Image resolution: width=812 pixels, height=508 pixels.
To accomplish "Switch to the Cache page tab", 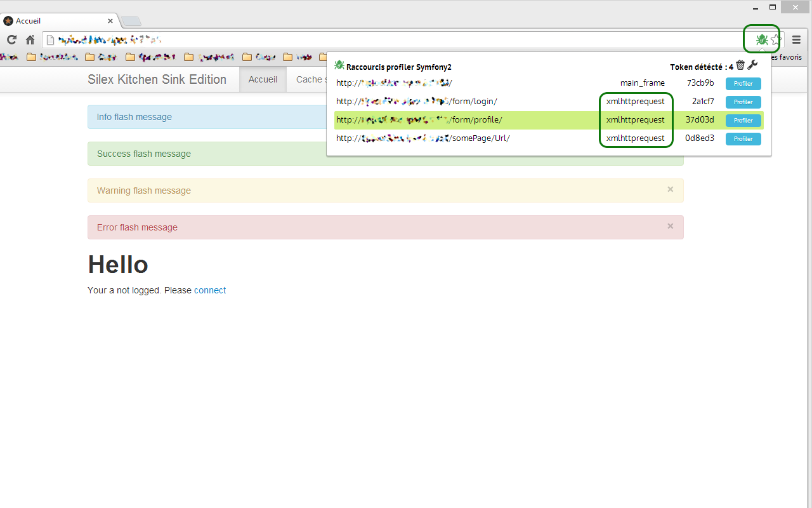I will pos(311,79).
